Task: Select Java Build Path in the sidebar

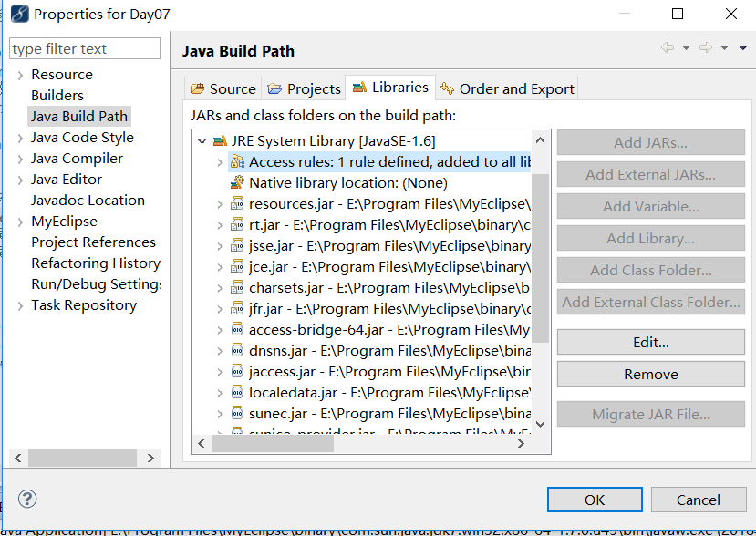Action: (x=79, y=116)
